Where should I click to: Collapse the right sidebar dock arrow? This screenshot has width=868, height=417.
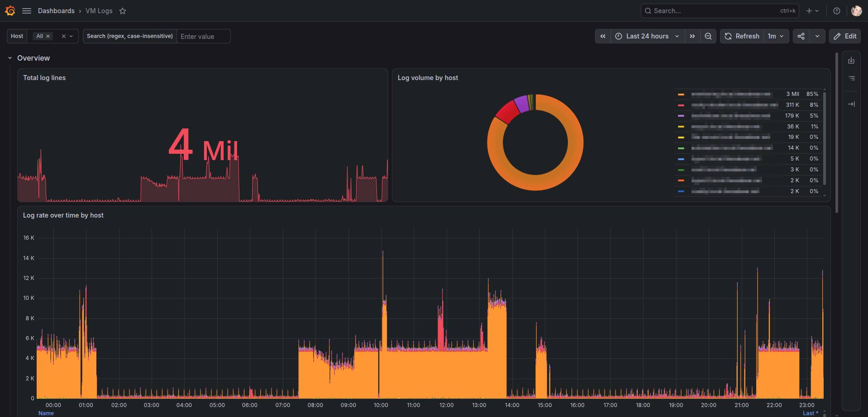(x=851, y=104)
